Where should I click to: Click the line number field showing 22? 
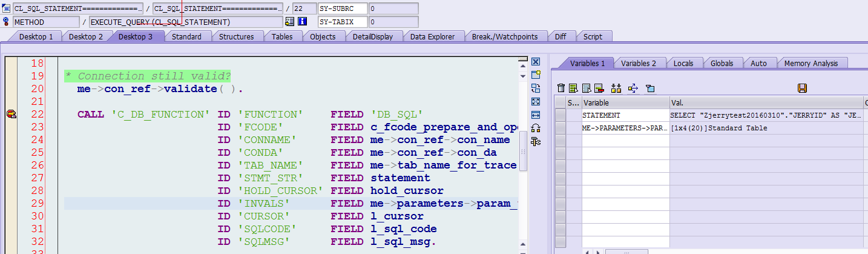(304, 8)
